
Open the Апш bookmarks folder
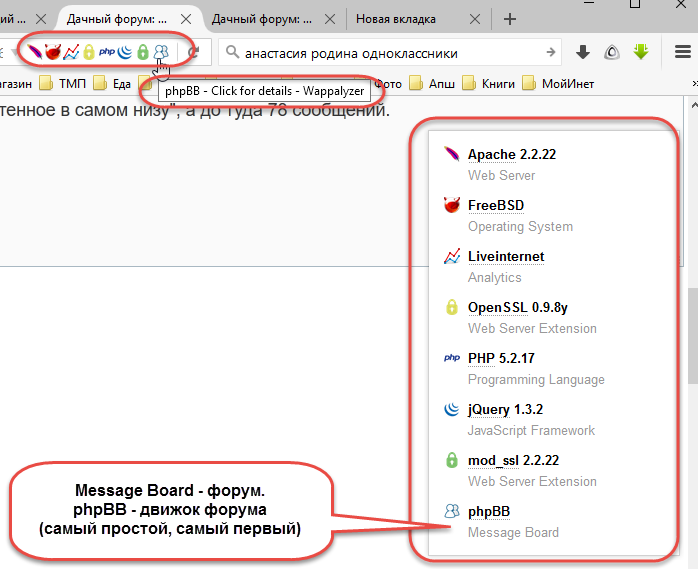click(x=432, y=84)
